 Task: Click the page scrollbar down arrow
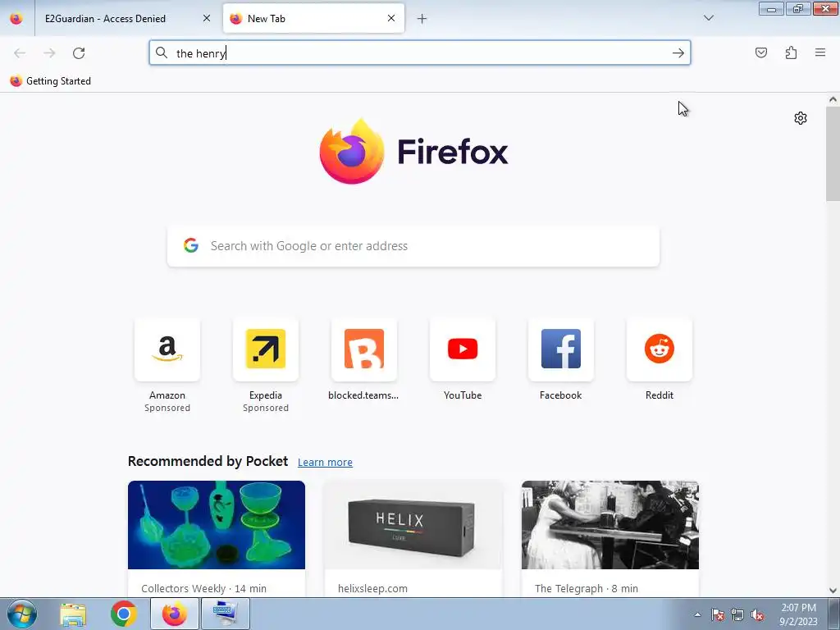833,591
